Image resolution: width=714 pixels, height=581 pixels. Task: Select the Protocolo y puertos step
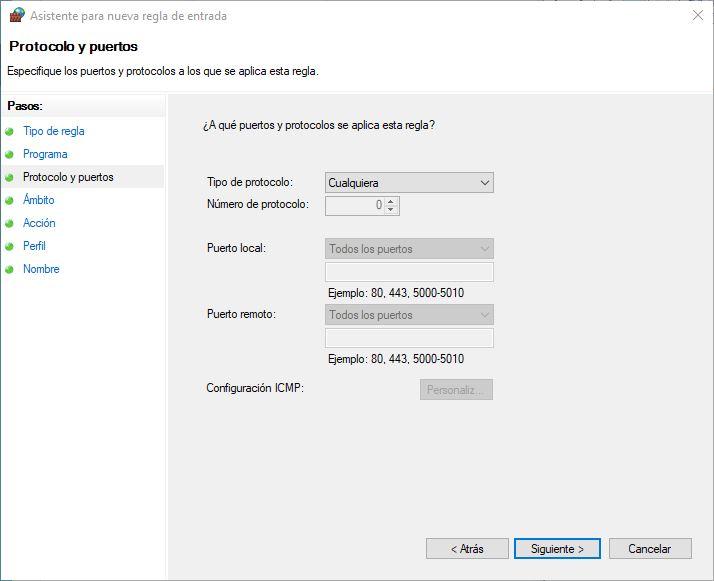pyautogui.click(x=68, y=177)
